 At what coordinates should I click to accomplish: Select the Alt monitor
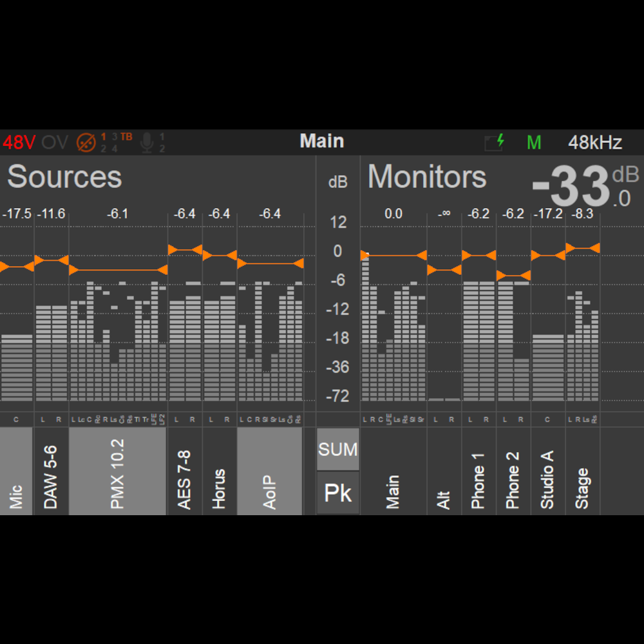point(444,471)
